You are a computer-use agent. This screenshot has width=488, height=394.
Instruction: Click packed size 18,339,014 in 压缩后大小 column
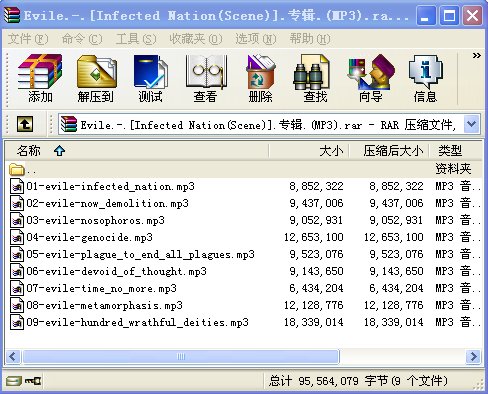tap(394, 322)
